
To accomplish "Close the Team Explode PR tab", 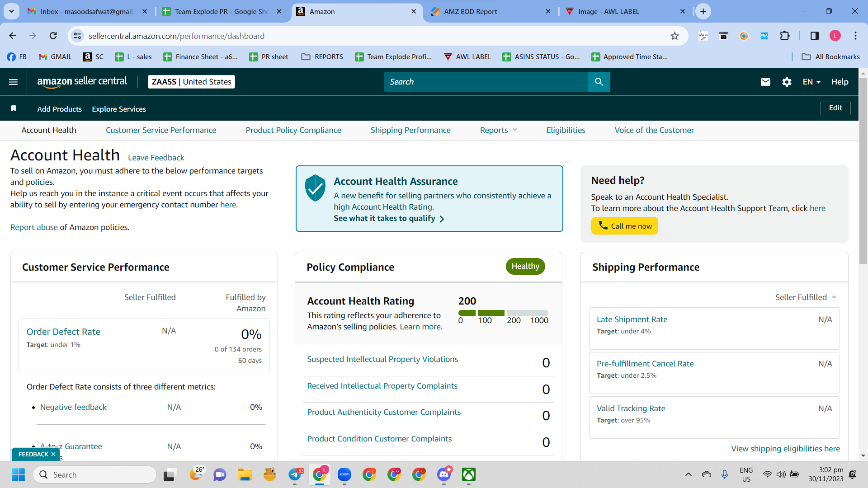I will click(279, 12).
